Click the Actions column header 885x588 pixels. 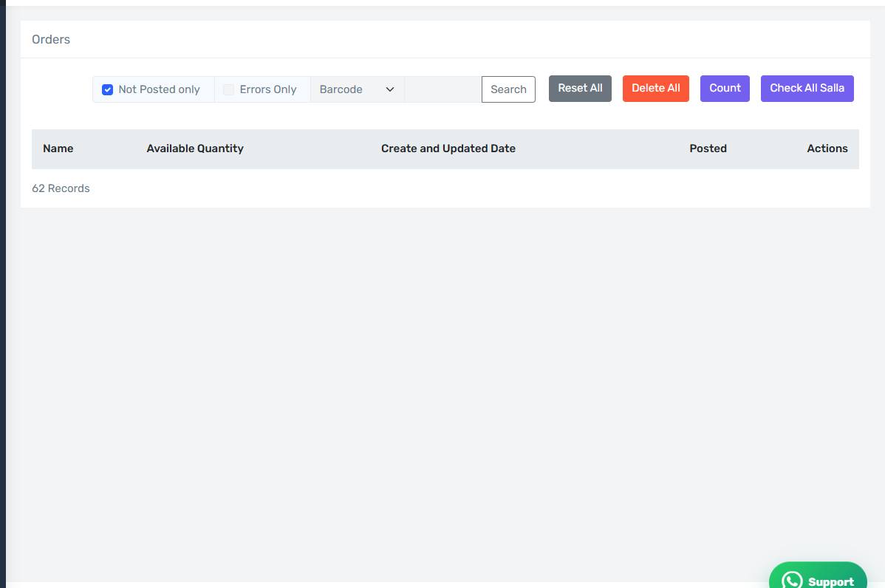(x=827, y=148)
